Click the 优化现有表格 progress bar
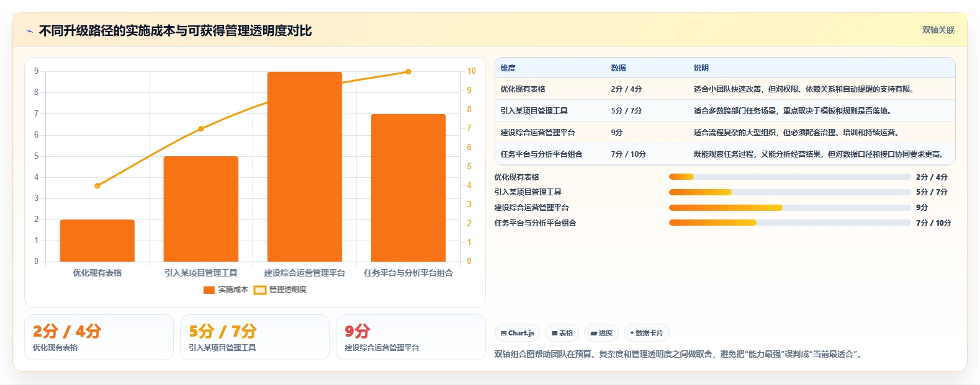 click(789, 177)
